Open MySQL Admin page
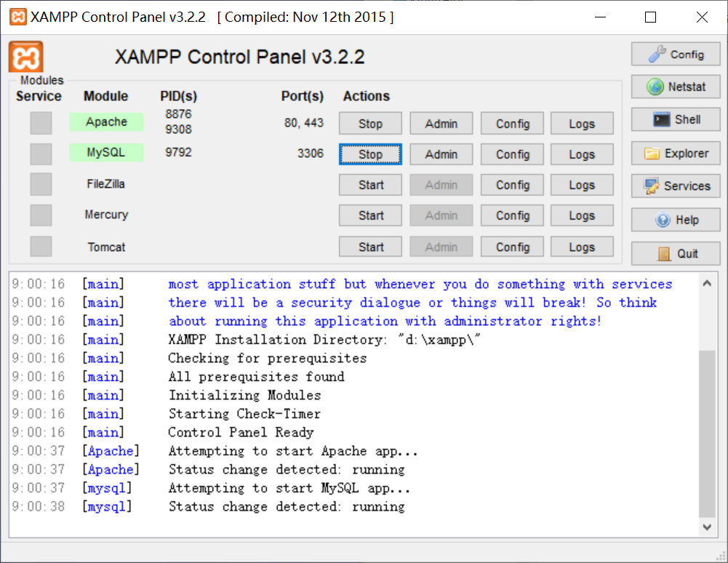728x563 pixels. point(441,154)
